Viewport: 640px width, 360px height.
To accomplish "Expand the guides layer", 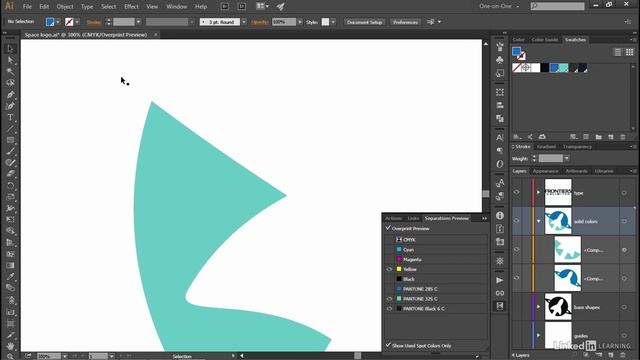I will 538,335.
